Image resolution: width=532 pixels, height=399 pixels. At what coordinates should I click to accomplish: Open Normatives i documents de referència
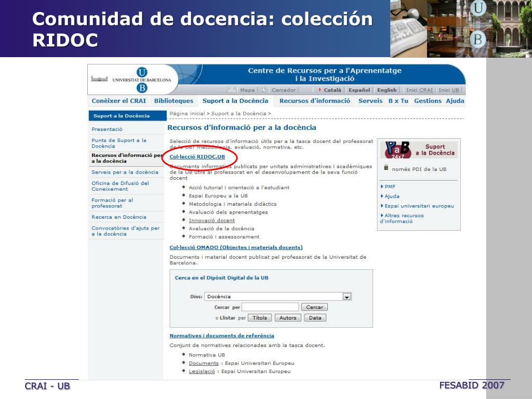(222, 336)
